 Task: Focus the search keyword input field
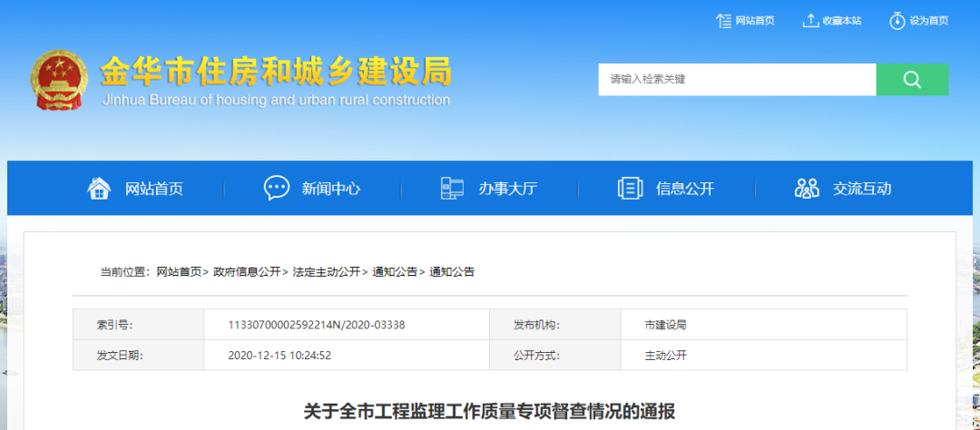pos(736,80)
